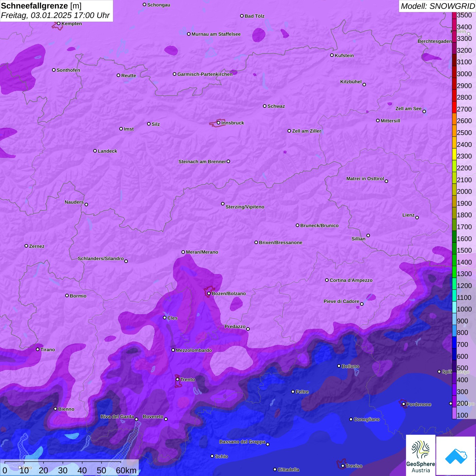Screen dimensions: 476x476
Task: Click the '60km' scale bar label
Action: (126, 470)
